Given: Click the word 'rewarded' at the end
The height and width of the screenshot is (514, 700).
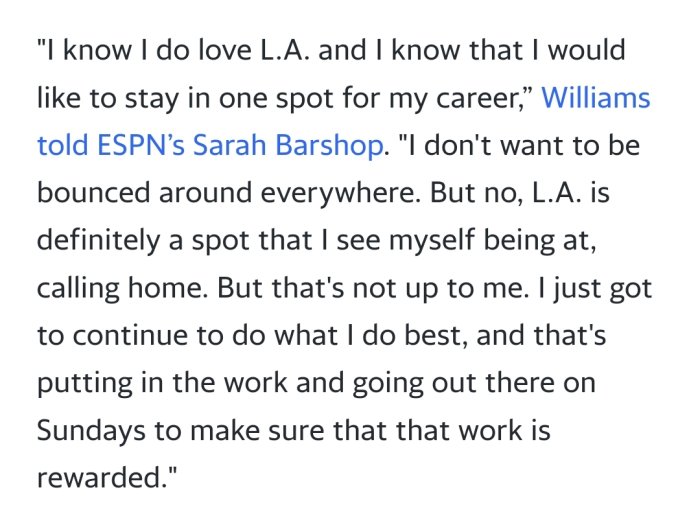Looking at the screenshot, I should click(98, 477).
